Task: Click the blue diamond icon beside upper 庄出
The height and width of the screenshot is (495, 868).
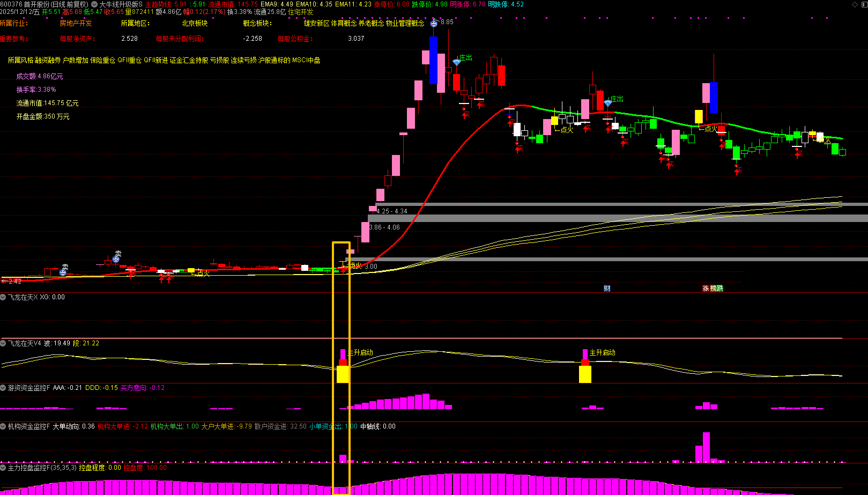Action: point(456,62)
